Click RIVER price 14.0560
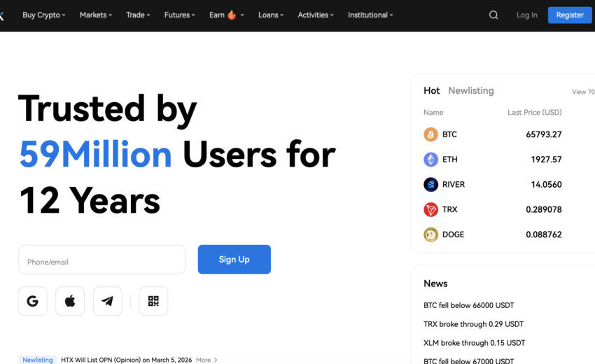 pos(546,185)
